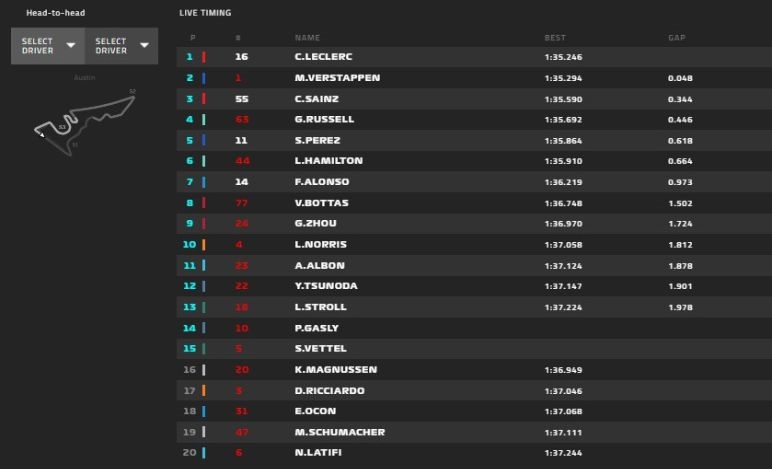This screenshot has width=772, height=469.
Task: Click the Austin circuit track map
Action: point(84,120)
